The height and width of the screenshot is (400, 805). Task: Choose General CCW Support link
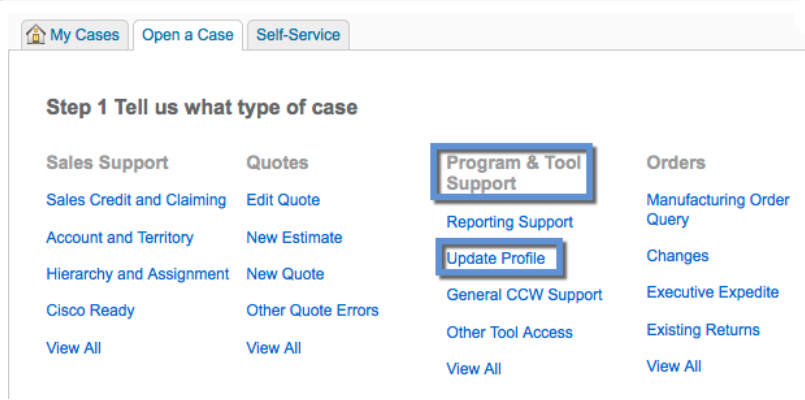(524, 295)
